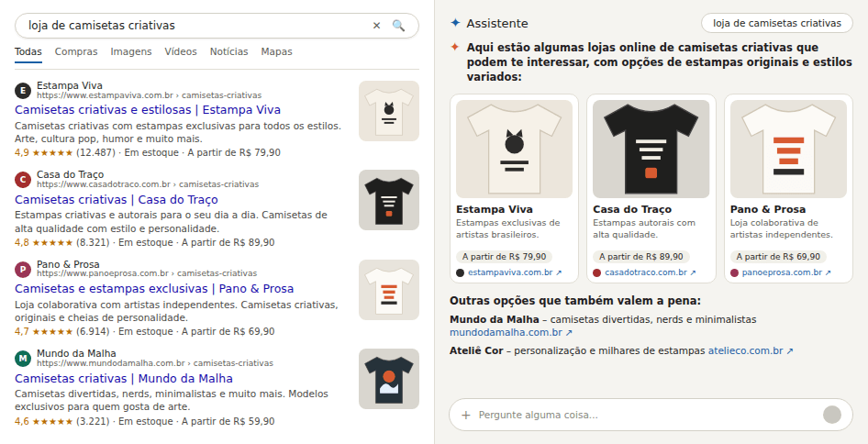The image size is (868, 444).
Task: Click the 'A partir de R$ 69,90' price chip in the card
Action: coord(778,257)
